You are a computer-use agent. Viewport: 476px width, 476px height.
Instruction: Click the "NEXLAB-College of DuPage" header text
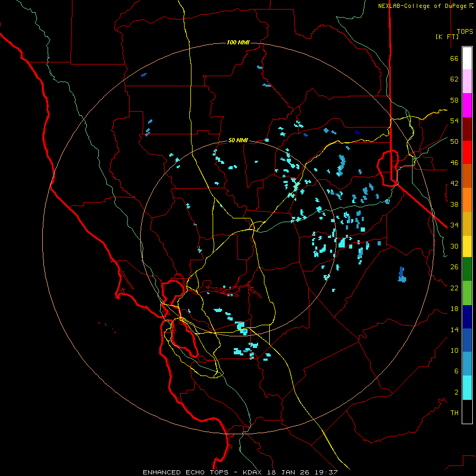(x=422, y=6)
